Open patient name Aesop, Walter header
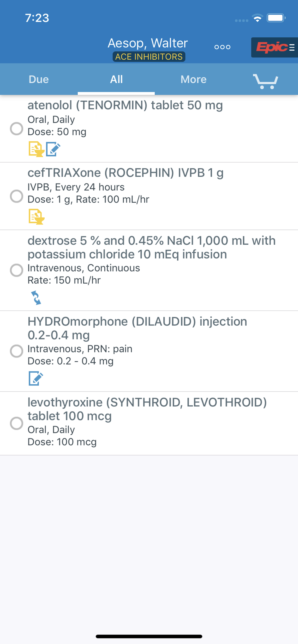 pos(148,43)
